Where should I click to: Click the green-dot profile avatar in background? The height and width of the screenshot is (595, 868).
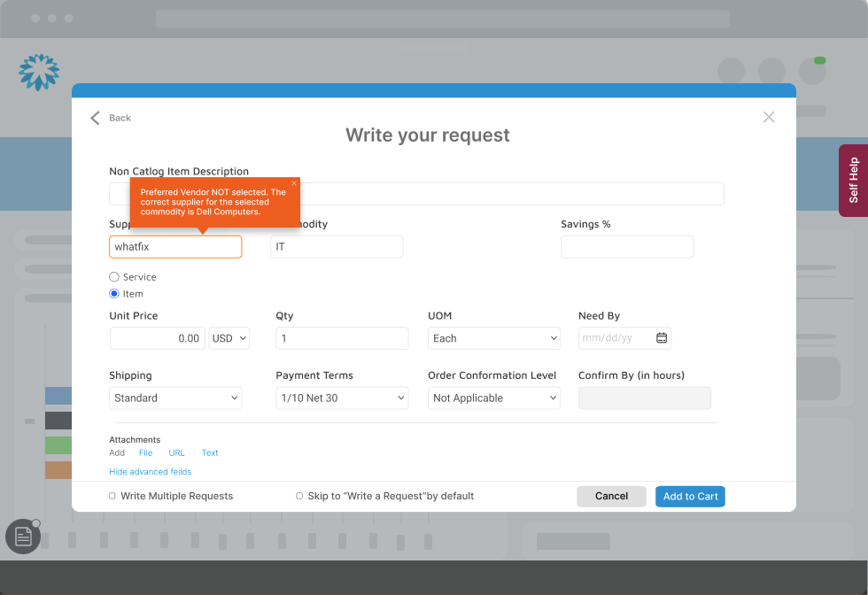pyautogui.click(x=812, y=72)
